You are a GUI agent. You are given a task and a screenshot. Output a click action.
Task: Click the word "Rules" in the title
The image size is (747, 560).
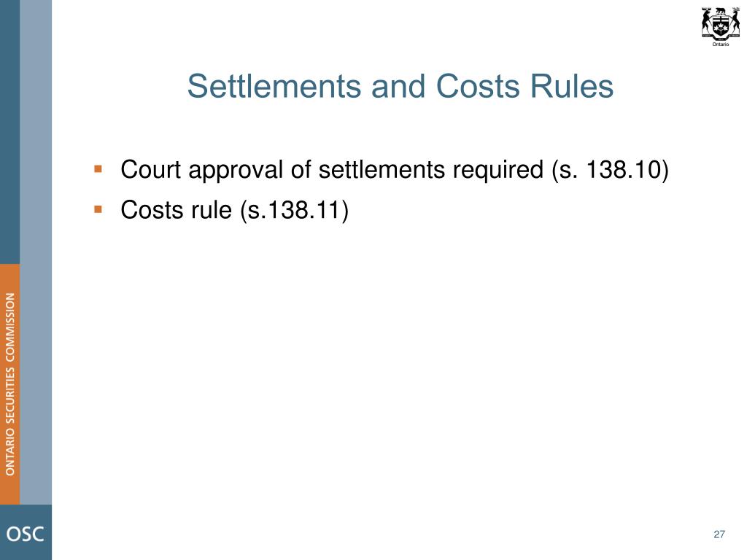tap(572, 86)
